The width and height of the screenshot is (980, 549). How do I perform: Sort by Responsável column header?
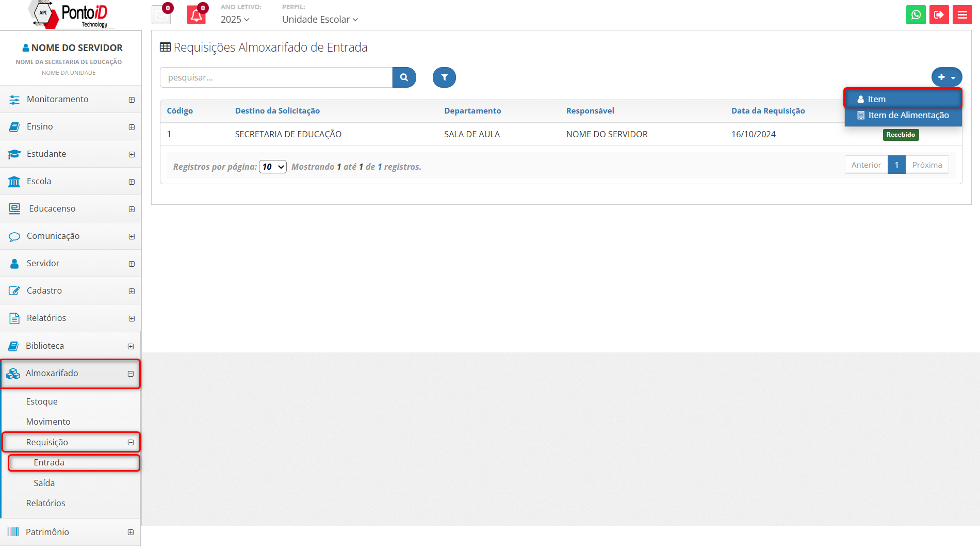pyautogui.click(x=590, y=111)
